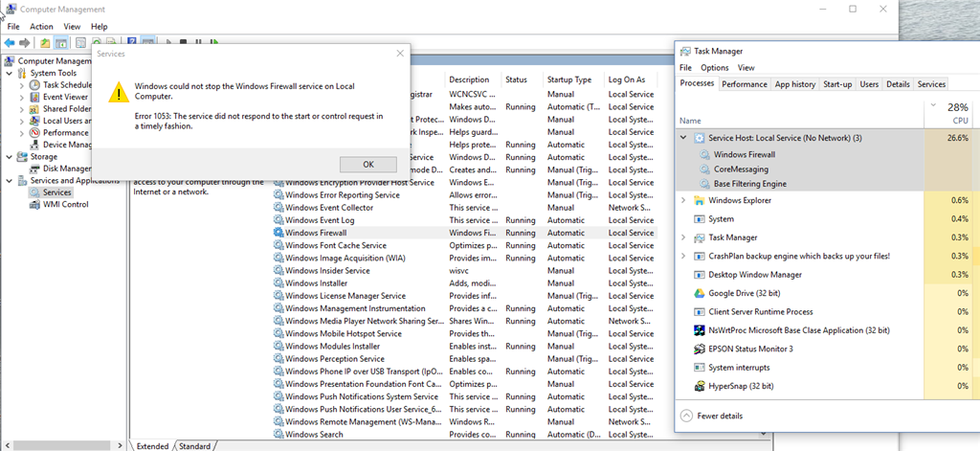Select the Windows Firewall row in services list
This screenshot has height=451, width=980.
tap(464, 233)
